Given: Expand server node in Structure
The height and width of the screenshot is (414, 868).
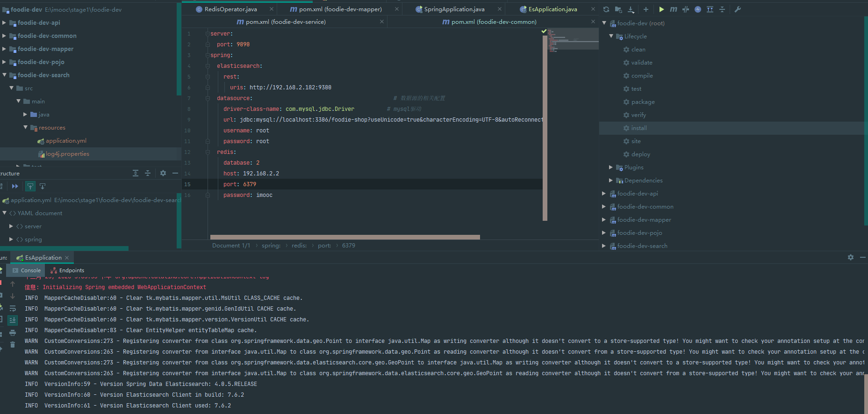Looking at the screenshot, I should point(11,226).
